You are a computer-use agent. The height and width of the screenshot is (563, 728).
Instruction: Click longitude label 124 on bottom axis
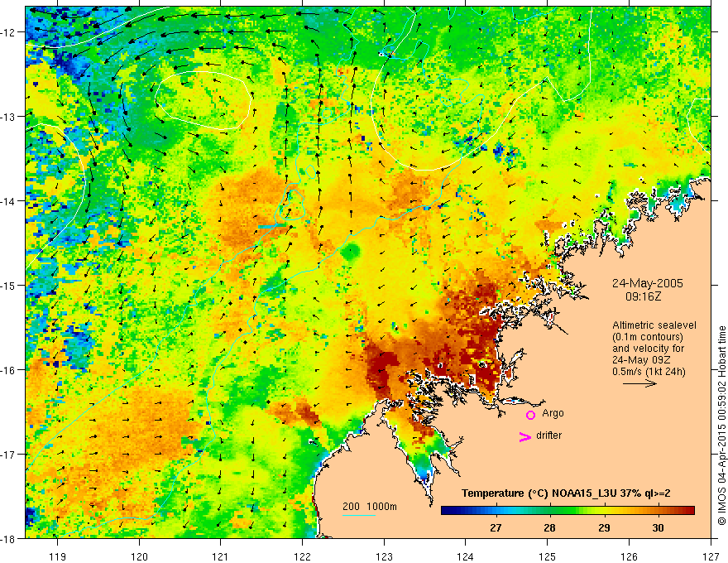point(466,556)
